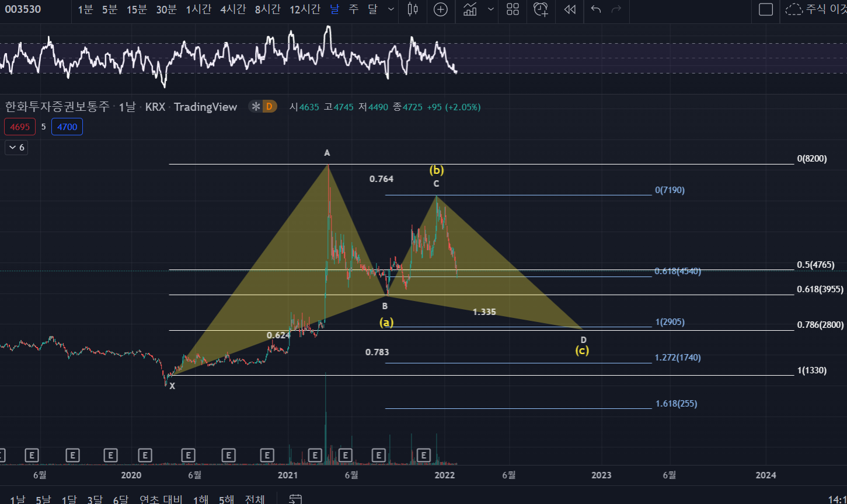Click the Fibonacci level label 1(1330)
The height and width of the screenshot is (504, 847).
point(812,370)
